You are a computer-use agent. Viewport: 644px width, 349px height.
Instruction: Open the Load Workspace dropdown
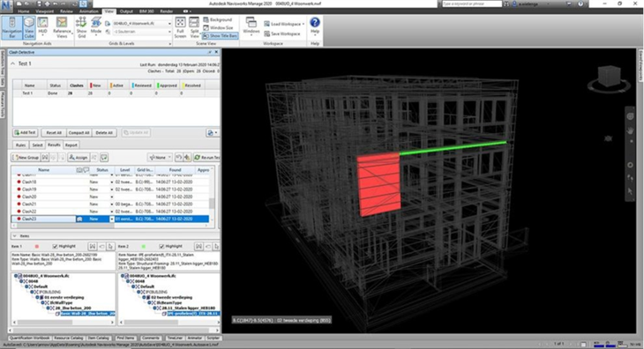pos(284,24)
